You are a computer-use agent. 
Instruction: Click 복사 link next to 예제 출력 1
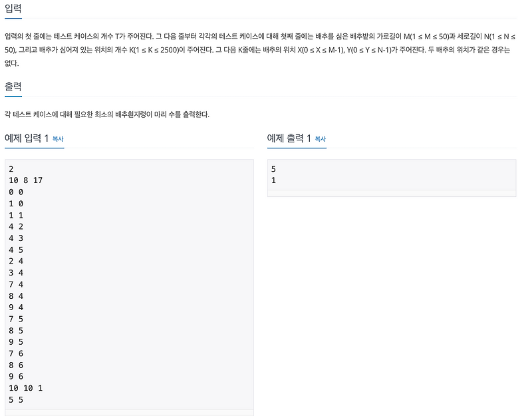pos(321,139)
